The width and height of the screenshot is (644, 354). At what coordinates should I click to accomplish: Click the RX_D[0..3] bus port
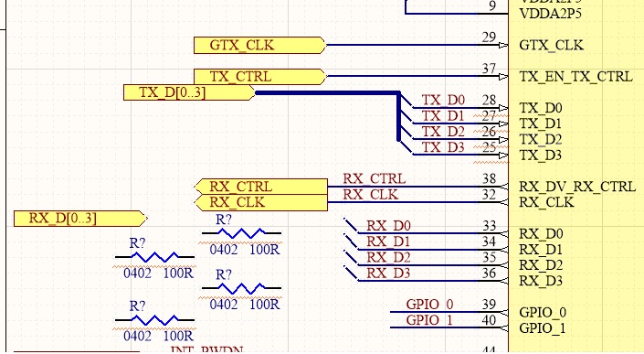pyautogui.click(x=80, y=219)
